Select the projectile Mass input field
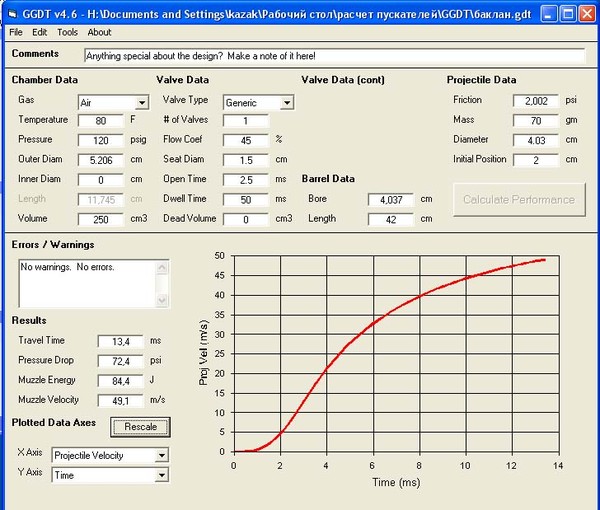The width and height of the screenshot is (600, 510). [x=536, y=121]
